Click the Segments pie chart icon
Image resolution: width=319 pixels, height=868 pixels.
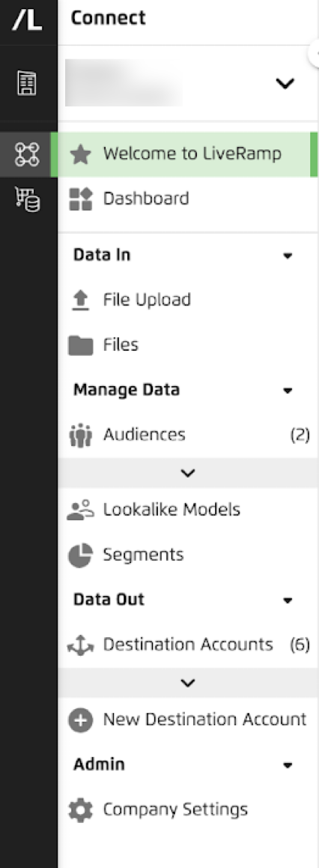click(81, 555)
